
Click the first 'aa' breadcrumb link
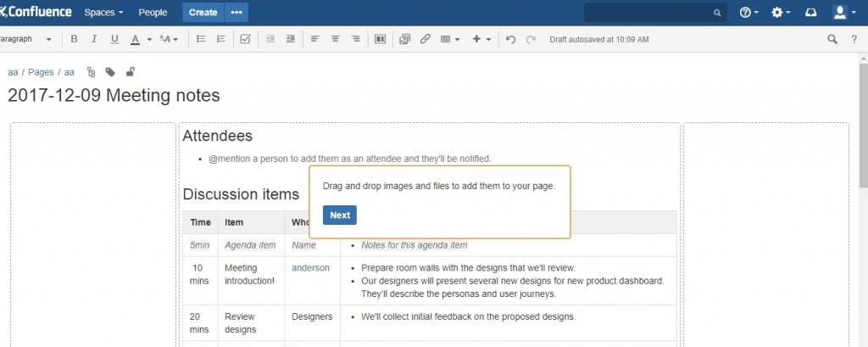click(13, 72)
